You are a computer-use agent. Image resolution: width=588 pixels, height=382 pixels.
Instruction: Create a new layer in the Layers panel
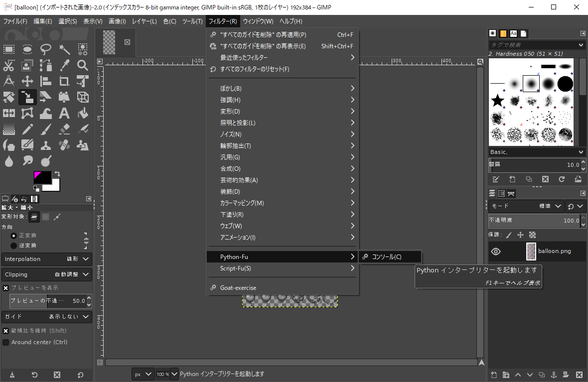[494, 375]
